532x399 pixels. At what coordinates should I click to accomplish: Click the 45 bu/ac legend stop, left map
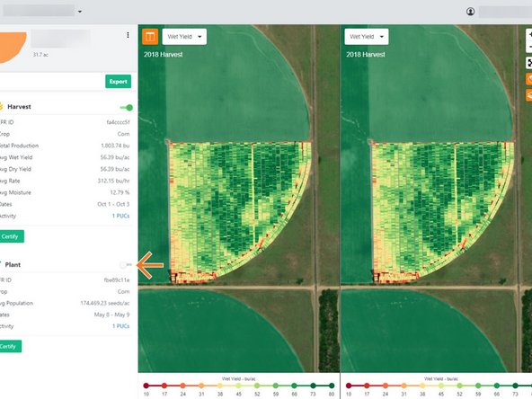tap(238, 386)
